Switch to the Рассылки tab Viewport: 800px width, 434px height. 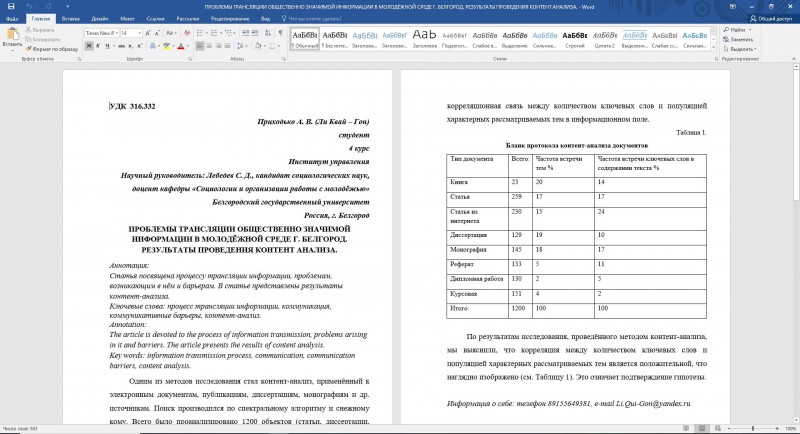pos(188,19)
